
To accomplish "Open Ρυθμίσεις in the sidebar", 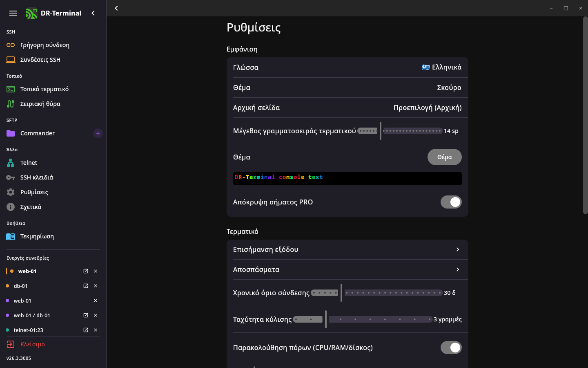I will (53, 192).
